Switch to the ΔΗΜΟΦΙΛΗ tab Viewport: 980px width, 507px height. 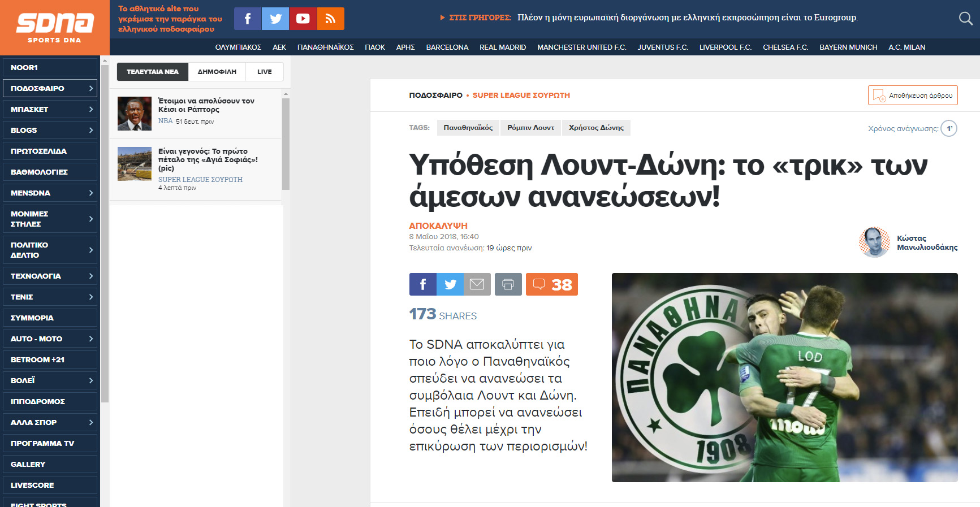pyautogui.click(x=217, y=72)
